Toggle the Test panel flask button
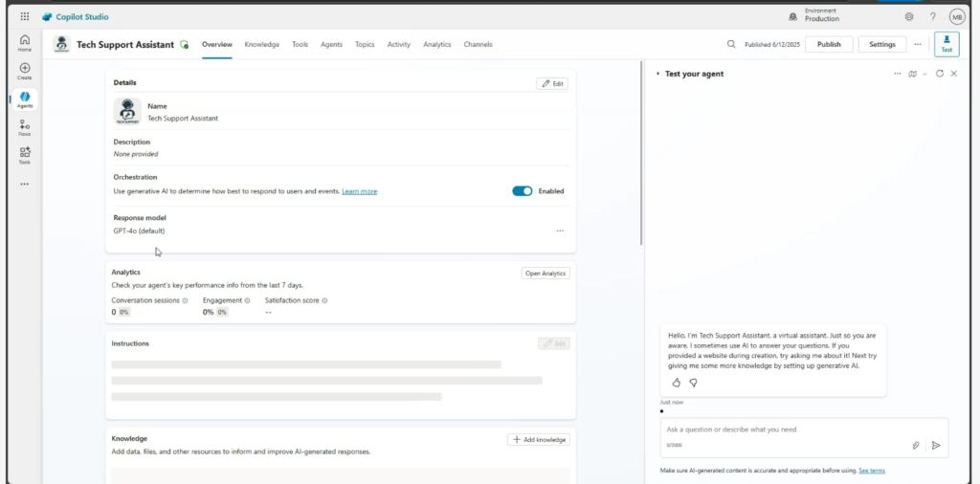980x484 pixels. tap(947, 44)
